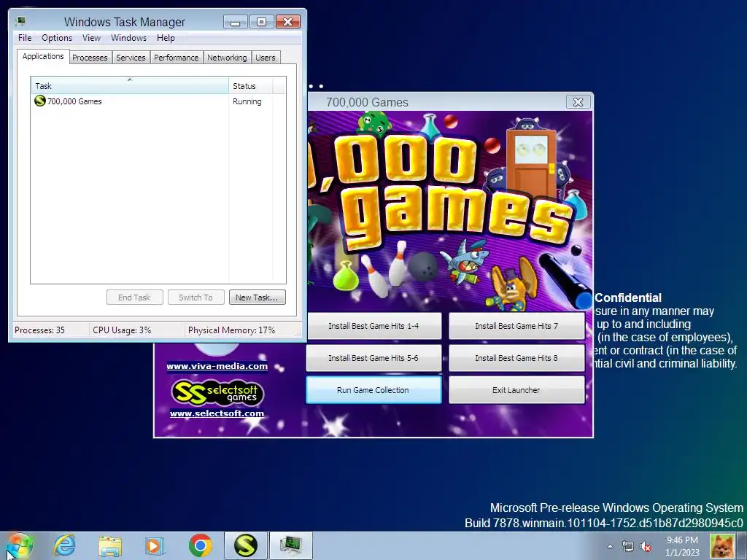Viewport: 747px width, 560px height.
Task: Click the New Task... button
Action: coord(258,297)
